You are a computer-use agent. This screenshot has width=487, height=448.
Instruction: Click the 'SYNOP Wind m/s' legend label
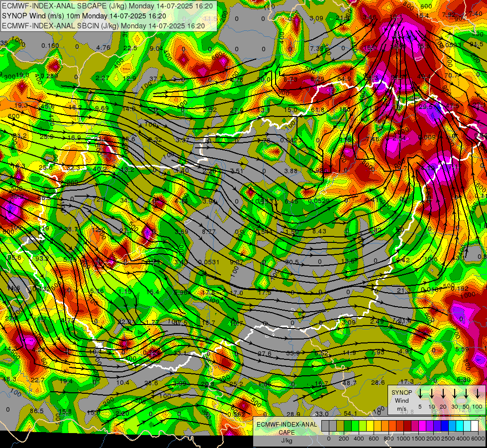pyautogui.click(x=401, y=400)
